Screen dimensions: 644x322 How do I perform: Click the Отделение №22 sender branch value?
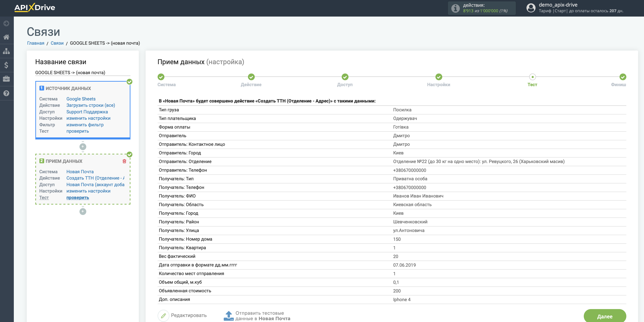coord(479,161)
